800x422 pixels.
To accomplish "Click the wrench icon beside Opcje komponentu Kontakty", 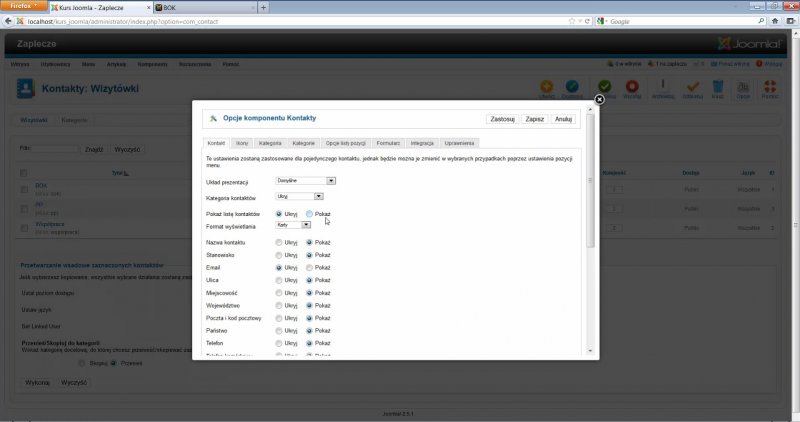I will coord(213,119).
